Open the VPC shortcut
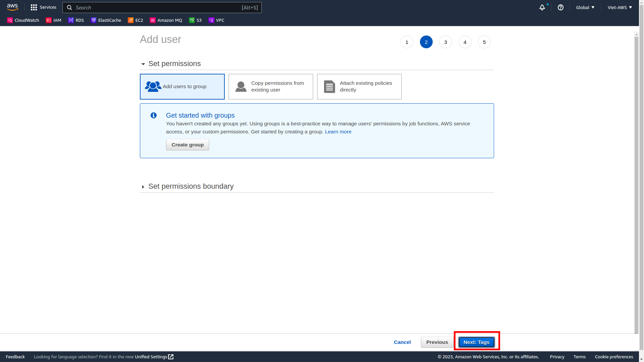 pos(216,20)
